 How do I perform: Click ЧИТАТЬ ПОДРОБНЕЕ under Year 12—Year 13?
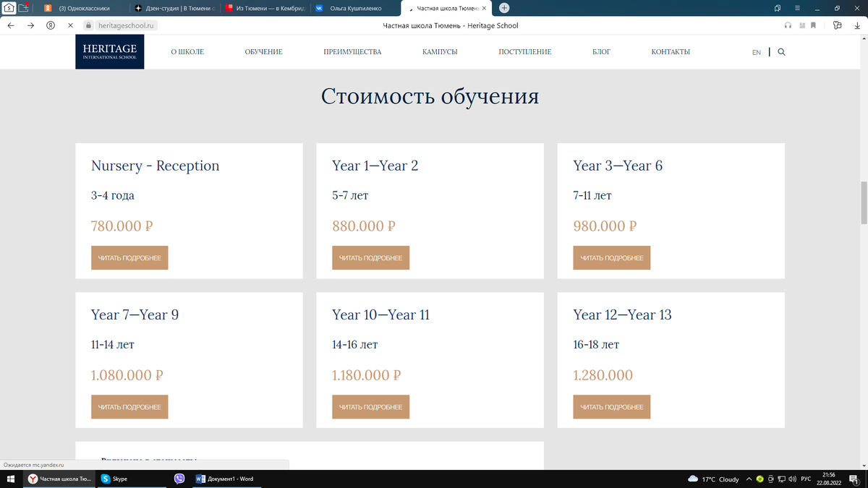tap(612, 407)
